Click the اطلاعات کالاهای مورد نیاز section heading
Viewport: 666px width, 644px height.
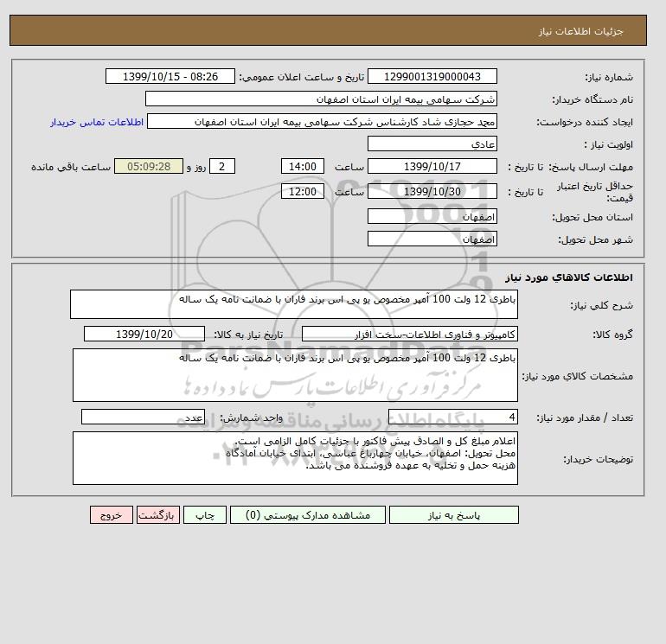(569, 277)
